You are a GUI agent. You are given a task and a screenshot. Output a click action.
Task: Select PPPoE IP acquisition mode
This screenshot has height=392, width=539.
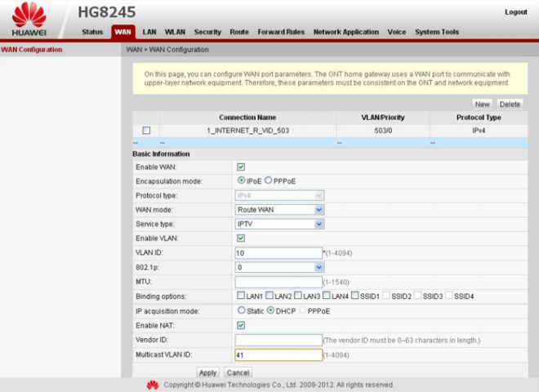point(302,310)
